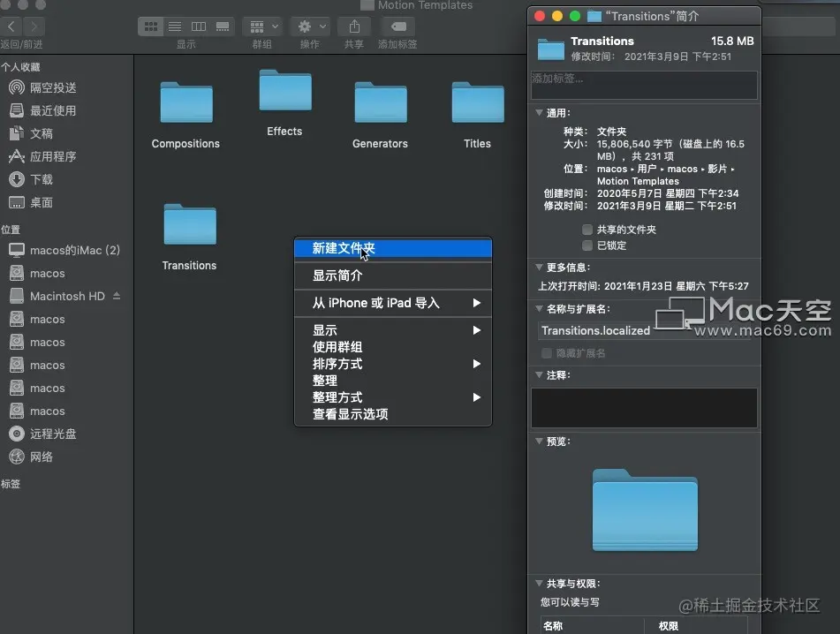Choose 显示简介 from the context menu
840x634 pixels.
(393, 275)
